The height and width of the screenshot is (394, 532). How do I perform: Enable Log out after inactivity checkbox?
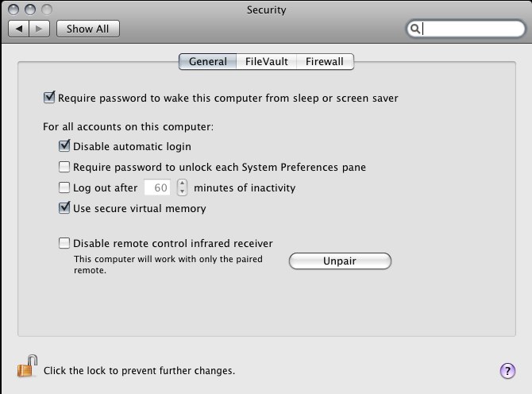click(x=64, y=187)
